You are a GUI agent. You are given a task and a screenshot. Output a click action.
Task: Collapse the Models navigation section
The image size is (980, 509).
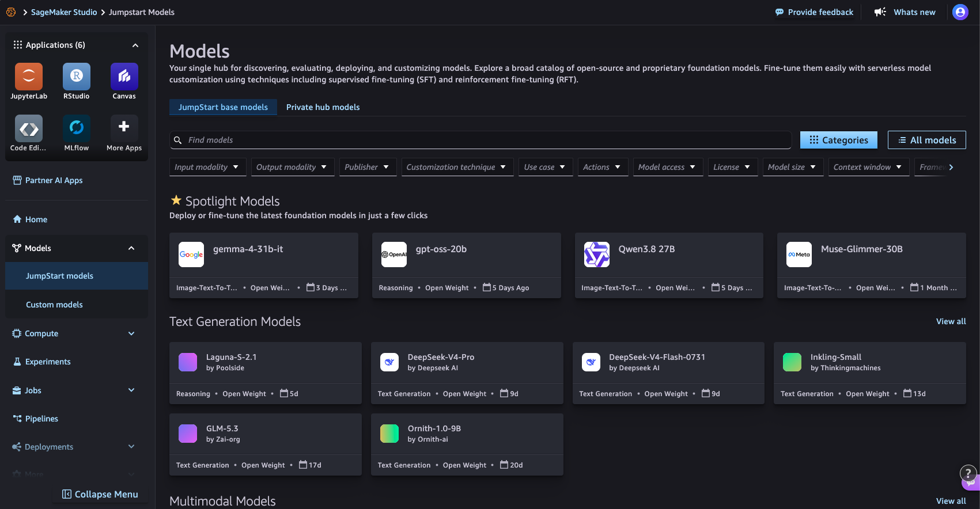tap(131, 248)
